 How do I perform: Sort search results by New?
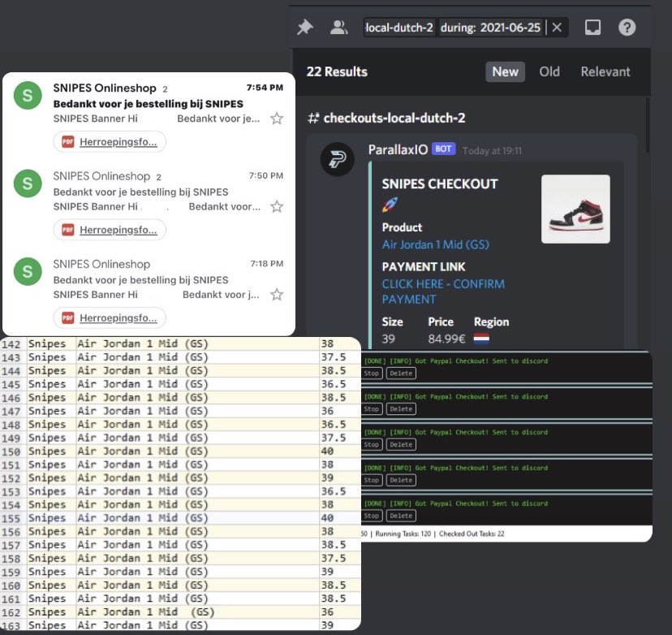(506, 71)
